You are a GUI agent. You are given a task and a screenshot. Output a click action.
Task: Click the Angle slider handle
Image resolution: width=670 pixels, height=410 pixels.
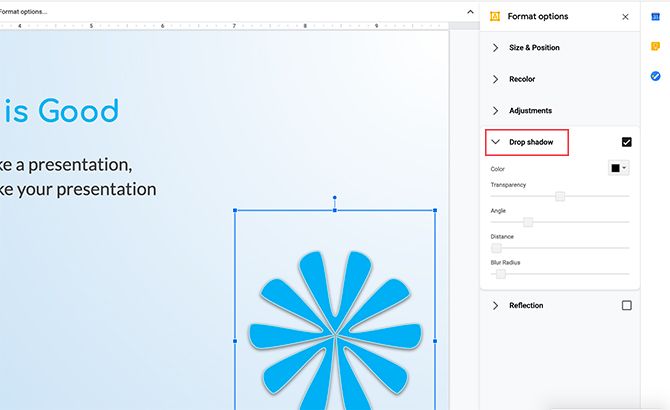tap(528, 222)
